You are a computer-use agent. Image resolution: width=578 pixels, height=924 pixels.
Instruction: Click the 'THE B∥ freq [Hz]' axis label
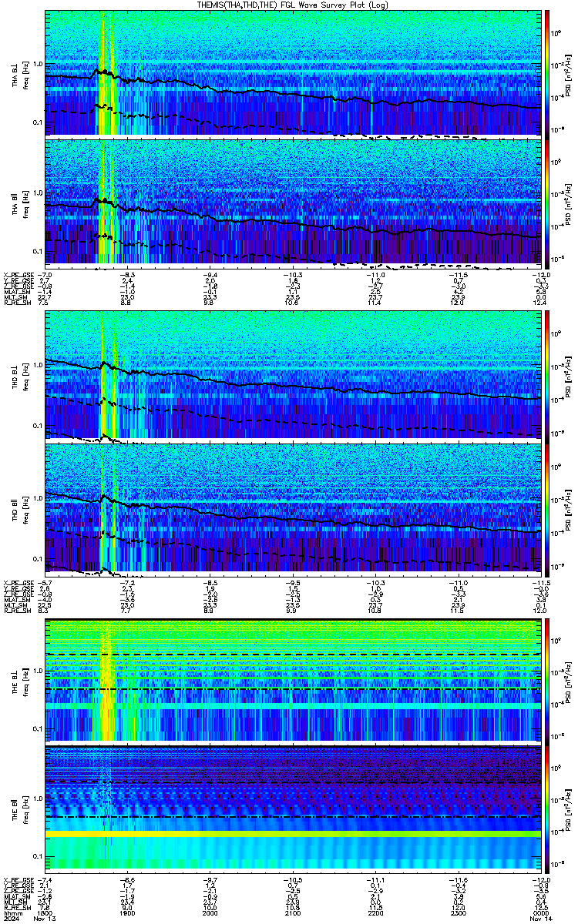[x=18, y=808]
